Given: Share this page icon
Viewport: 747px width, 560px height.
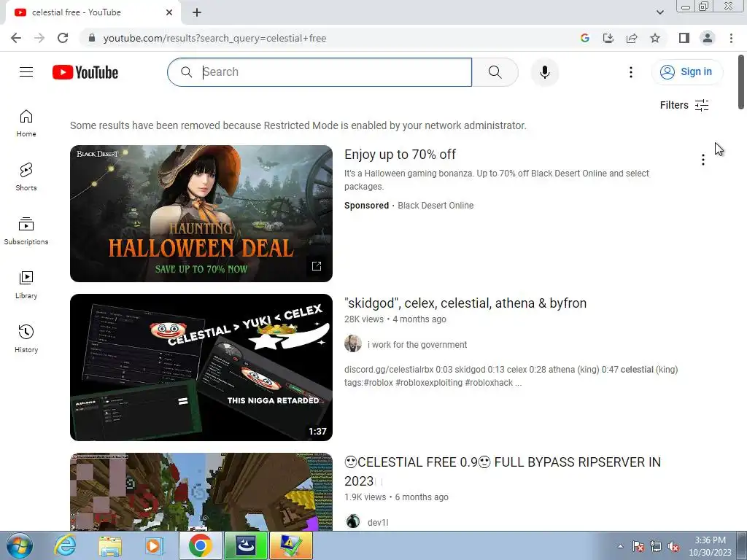Looking at the screenshot, I should pos(632,38).
